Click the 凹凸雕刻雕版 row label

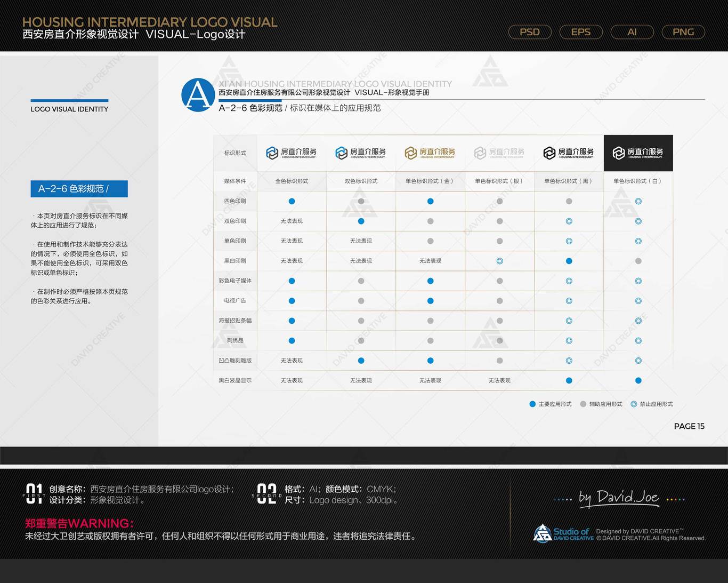tap(235, 361)
